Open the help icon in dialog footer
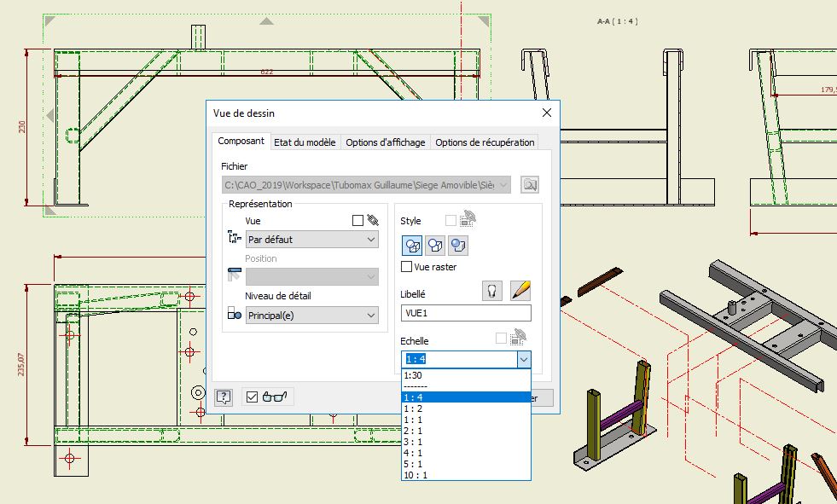Screen dimensions: 837x504 [224, 397]
